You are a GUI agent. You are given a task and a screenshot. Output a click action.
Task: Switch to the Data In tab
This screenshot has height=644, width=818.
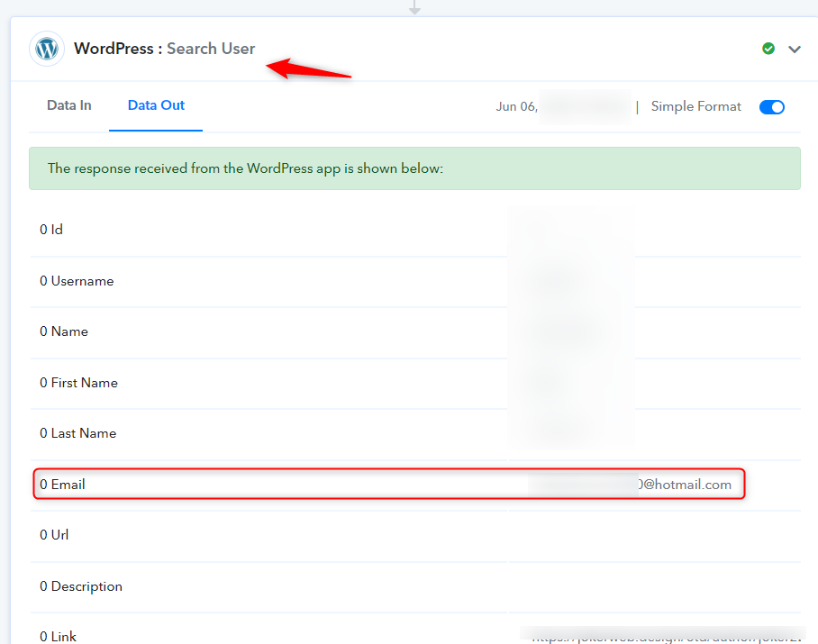[x=68, y=105]
